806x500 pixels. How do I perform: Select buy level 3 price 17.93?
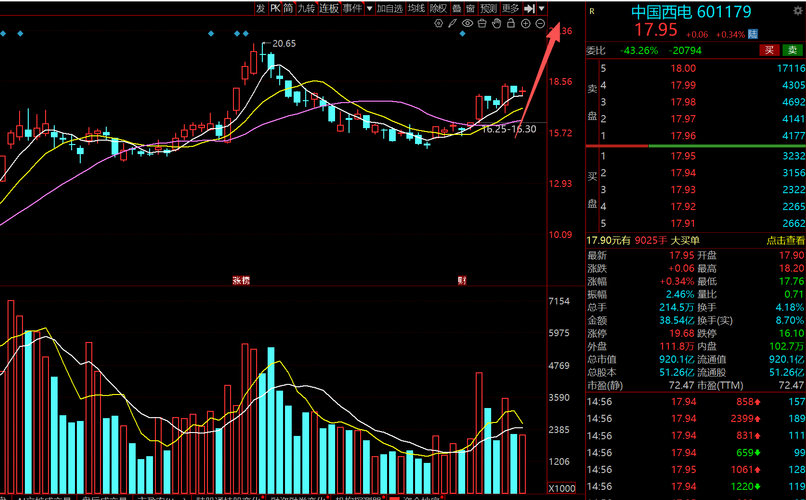pyautogui.click(x=683, y=190)
